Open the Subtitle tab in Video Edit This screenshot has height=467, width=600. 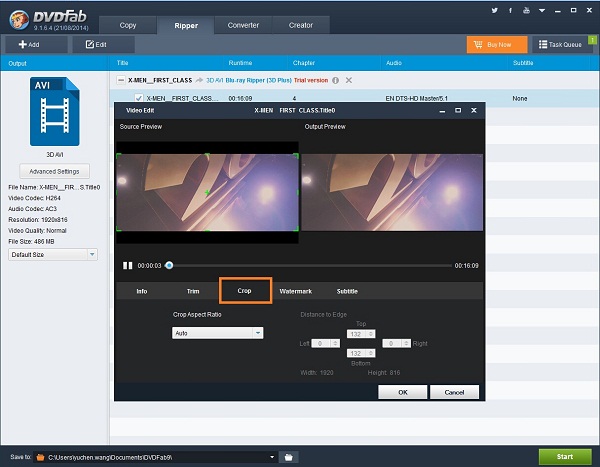click(347, 291)
